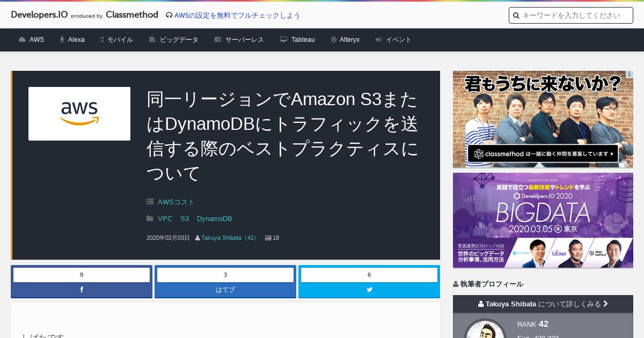Viewport: 644px width, 338px height.
Task: Open the ビッグデータ menu item
Action: coord(179,40)
